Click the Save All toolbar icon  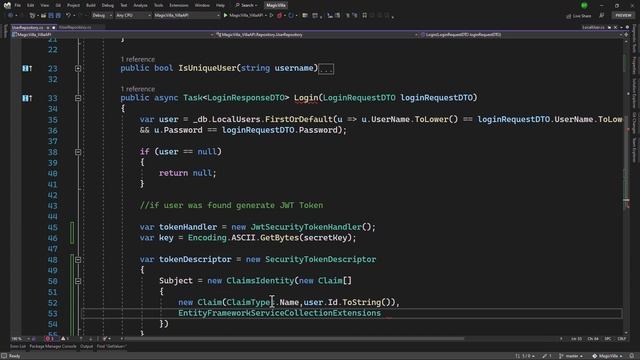pos(58,16)
